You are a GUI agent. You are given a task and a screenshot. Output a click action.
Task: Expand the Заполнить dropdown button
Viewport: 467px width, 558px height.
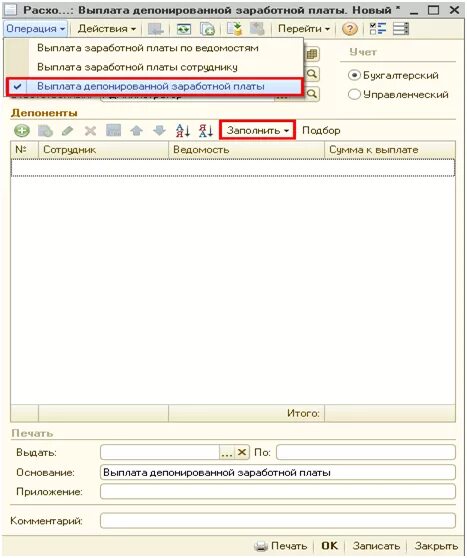point(257,130)
